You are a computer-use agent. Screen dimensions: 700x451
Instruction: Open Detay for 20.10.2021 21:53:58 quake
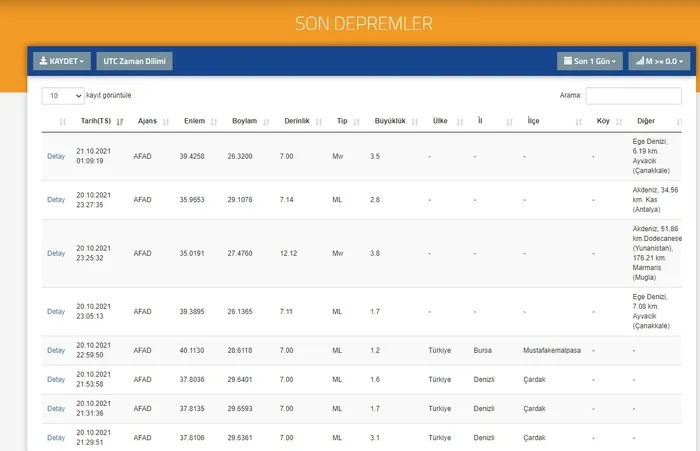56,380
